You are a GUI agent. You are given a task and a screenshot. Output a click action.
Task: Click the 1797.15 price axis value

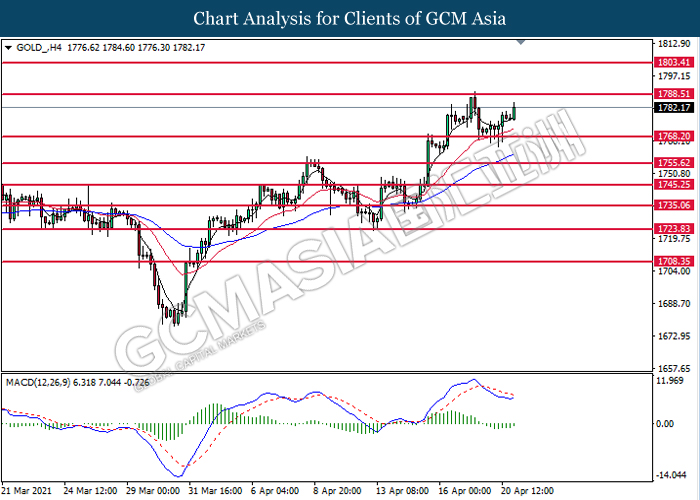coord(674,76)
